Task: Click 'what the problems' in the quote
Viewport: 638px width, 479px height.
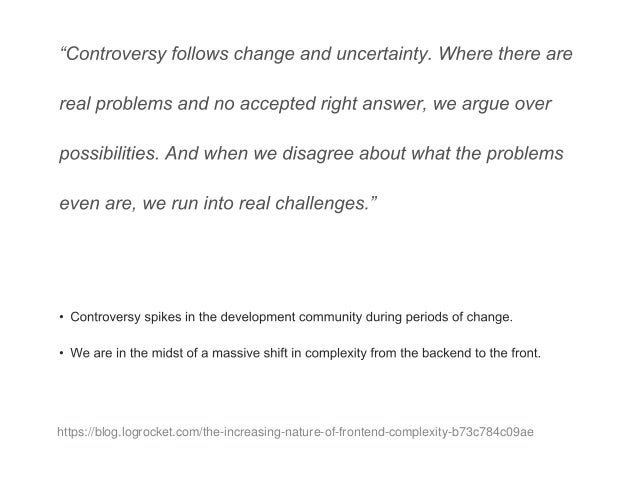Action: point(487,153)
